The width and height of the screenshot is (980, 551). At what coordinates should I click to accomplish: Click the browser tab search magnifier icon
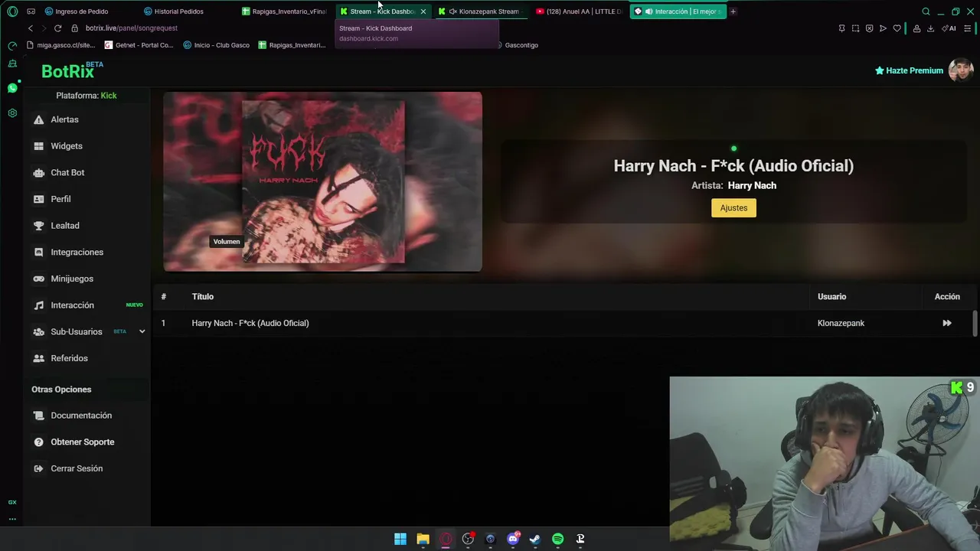[926, 11]
